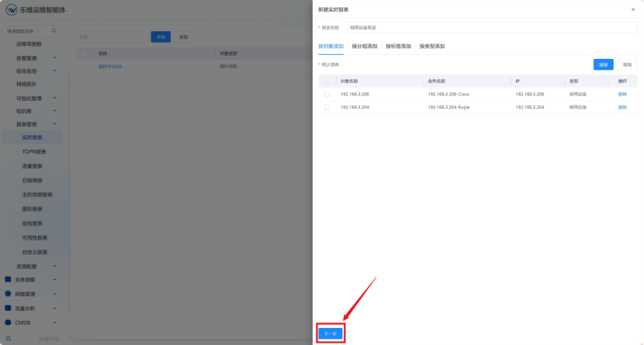Click the 对象名称 column header

349,81
